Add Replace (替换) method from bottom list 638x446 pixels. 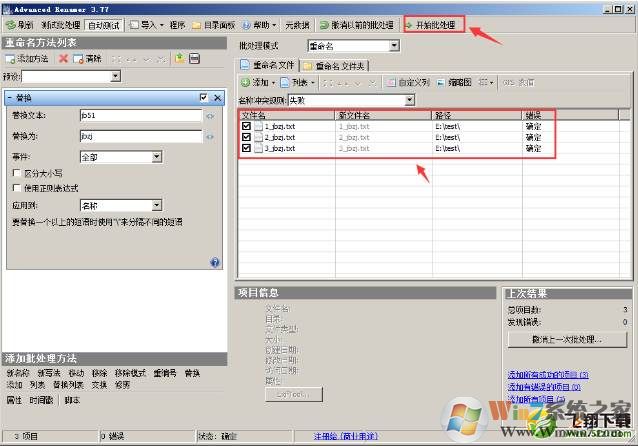[192, 373]
